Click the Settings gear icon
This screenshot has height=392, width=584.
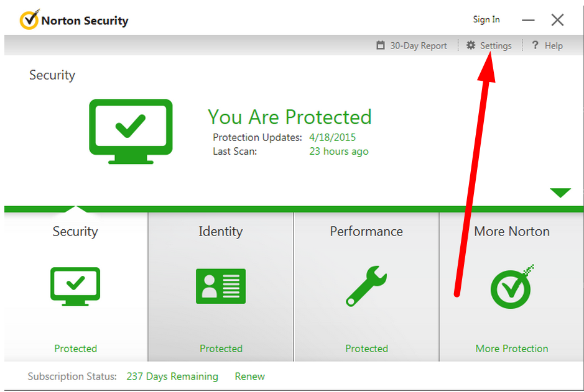pyautogui.click(x=471, y=45)
